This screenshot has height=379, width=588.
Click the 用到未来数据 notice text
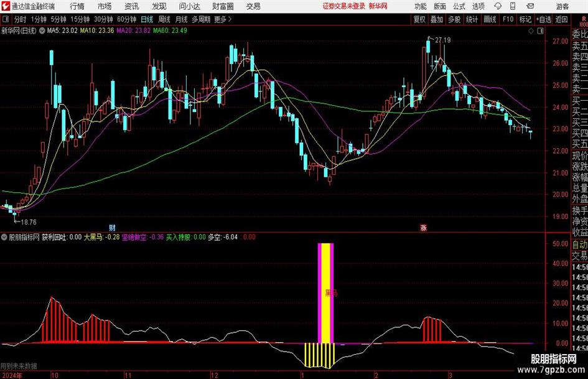(x=19, y=366)
